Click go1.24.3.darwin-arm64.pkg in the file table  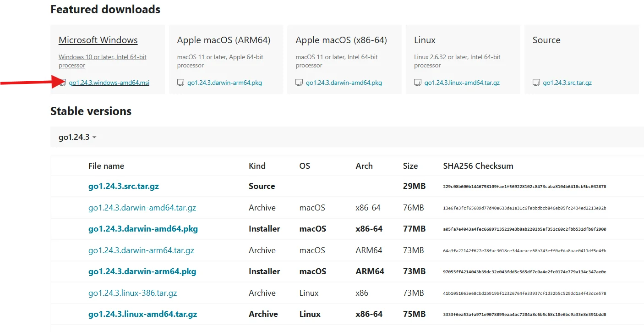pos(142,271)
